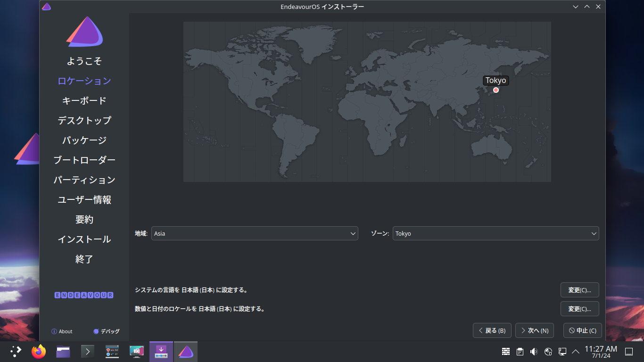Minimize the installer window
The height and width of the screenshot is (362, 644).
click(576, 7)
